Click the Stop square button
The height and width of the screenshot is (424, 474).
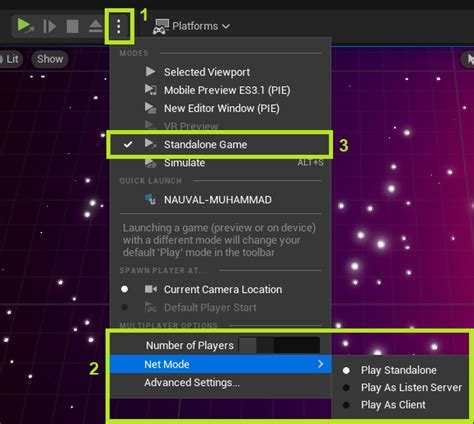72,26
